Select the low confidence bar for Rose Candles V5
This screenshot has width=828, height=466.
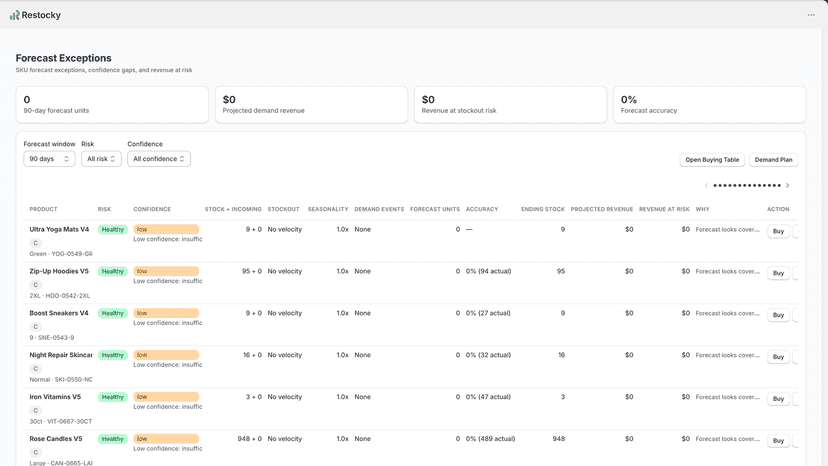[166, 439]
